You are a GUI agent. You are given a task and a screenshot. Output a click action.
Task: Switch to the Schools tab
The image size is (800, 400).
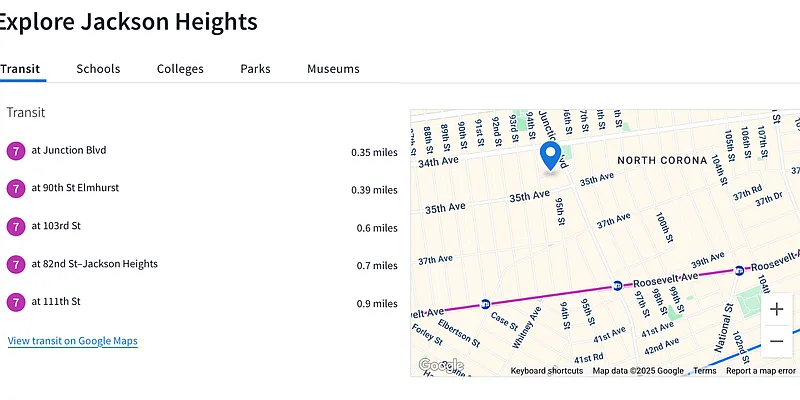98,69
